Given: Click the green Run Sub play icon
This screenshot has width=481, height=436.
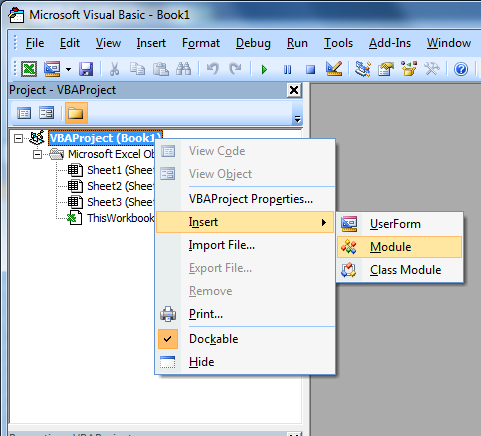Looking at the screenshot, I should 264,70.
